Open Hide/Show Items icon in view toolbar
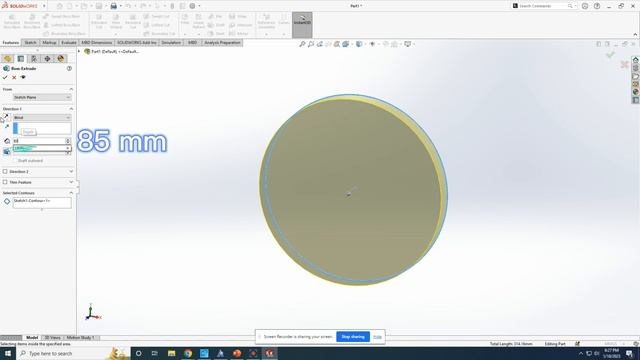The height and width of the screenshot is (360, 640). tap(372, 44)
